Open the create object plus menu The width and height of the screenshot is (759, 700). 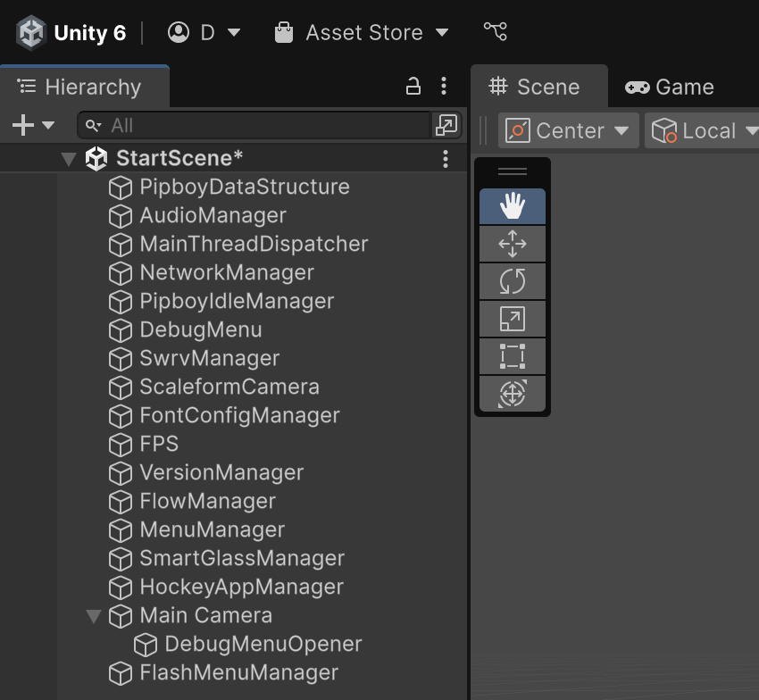[x=33, y=125]
